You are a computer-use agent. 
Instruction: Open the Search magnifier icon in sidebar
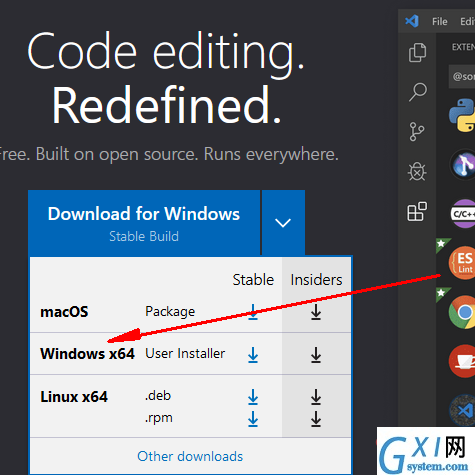pos(418,92)
